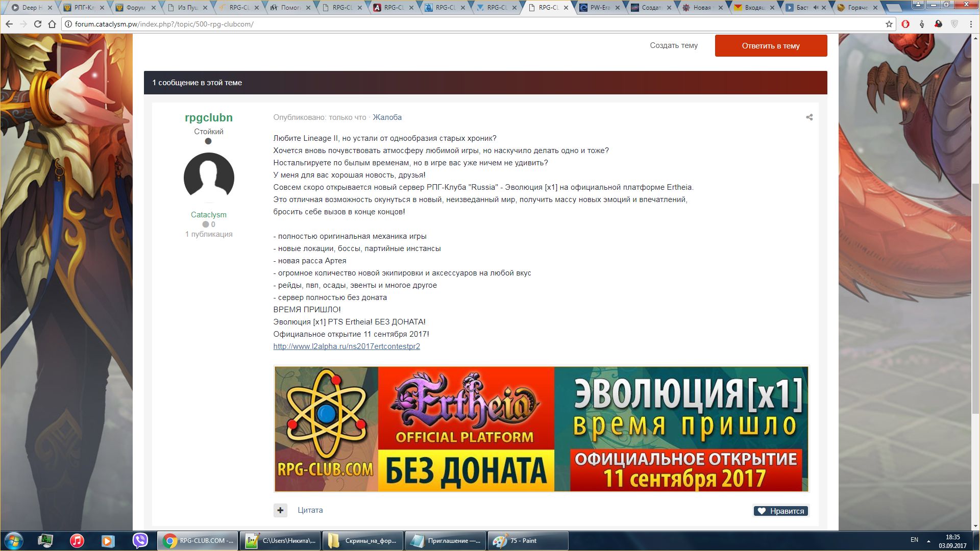Open Viber from the taskbar

[140, 541]
